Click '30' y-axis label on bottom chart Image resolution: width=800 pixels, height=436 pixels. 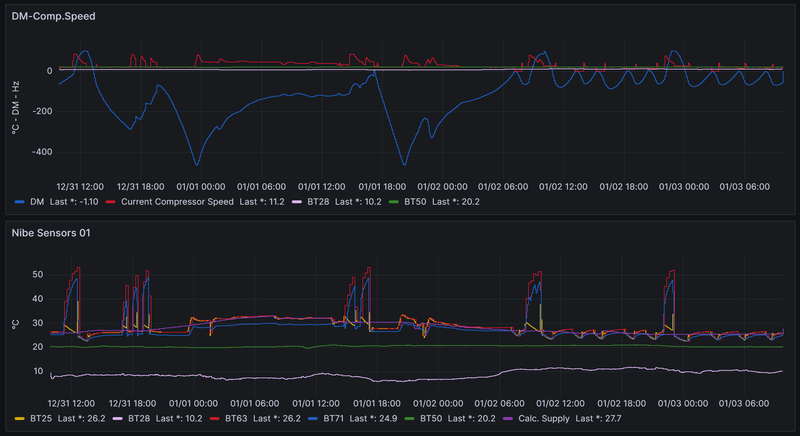point(38,323)
